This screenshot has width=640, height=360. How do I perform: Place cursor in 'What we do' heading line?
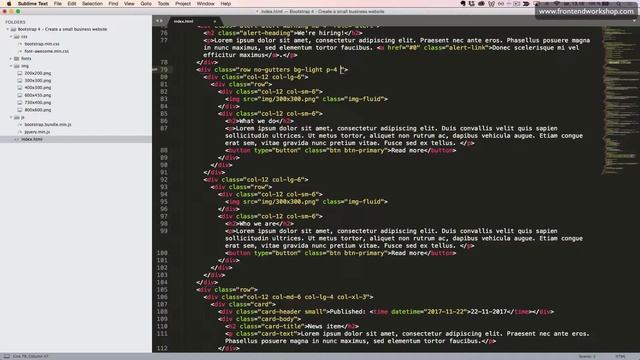(260, 121)
